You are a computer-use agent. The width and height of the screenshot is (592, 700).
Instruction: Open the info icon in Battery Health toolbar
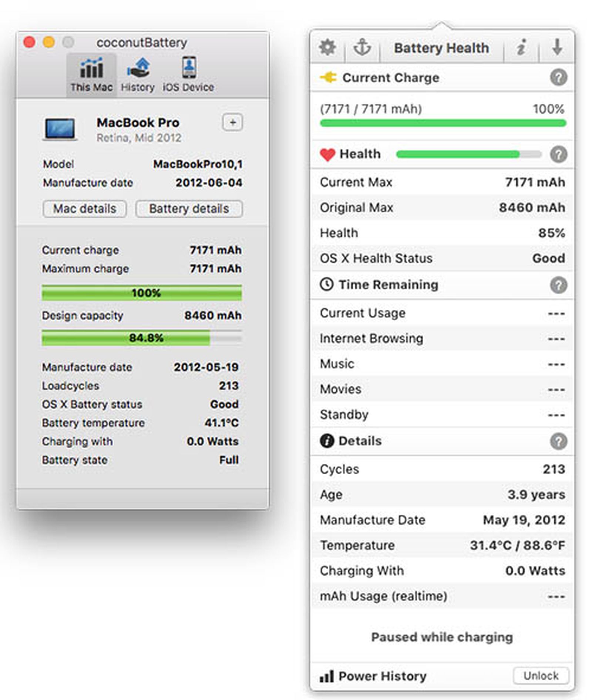click(521, 47)
